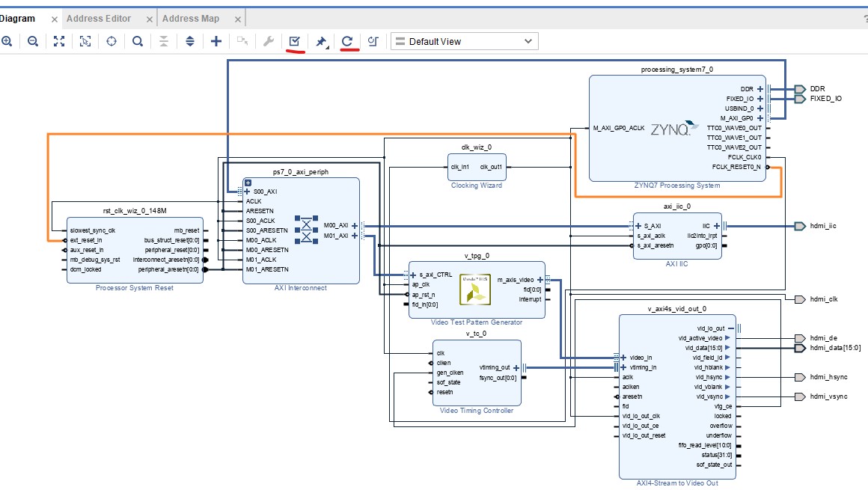Click the Regenerate Layout icon
Viewport: 868px width, 490px height.
coord(347,42)
